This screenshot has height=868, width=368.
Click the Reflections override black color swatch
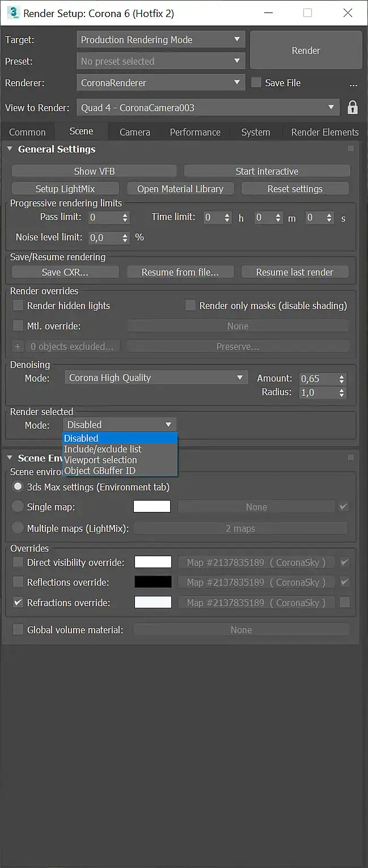pos(153,582)
